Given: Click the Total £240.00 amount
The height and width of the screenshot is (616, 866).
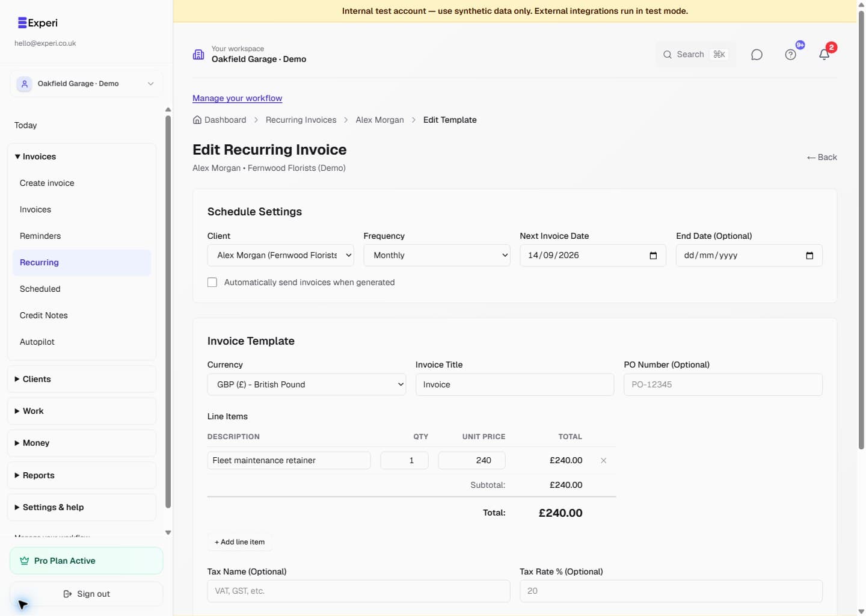Looking at the screenshot, I should coord(560,513).
